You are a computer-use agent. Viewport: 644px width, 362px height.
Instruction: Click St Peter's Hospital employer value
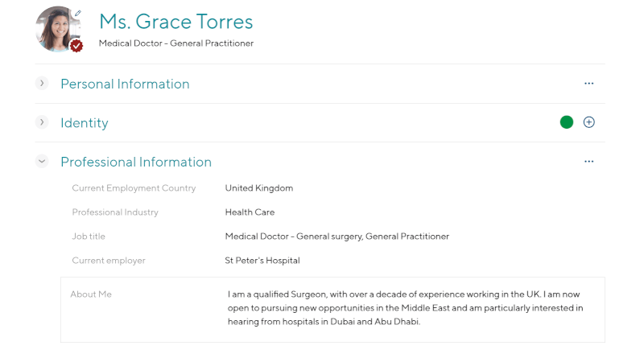click(x=262, y=261)
